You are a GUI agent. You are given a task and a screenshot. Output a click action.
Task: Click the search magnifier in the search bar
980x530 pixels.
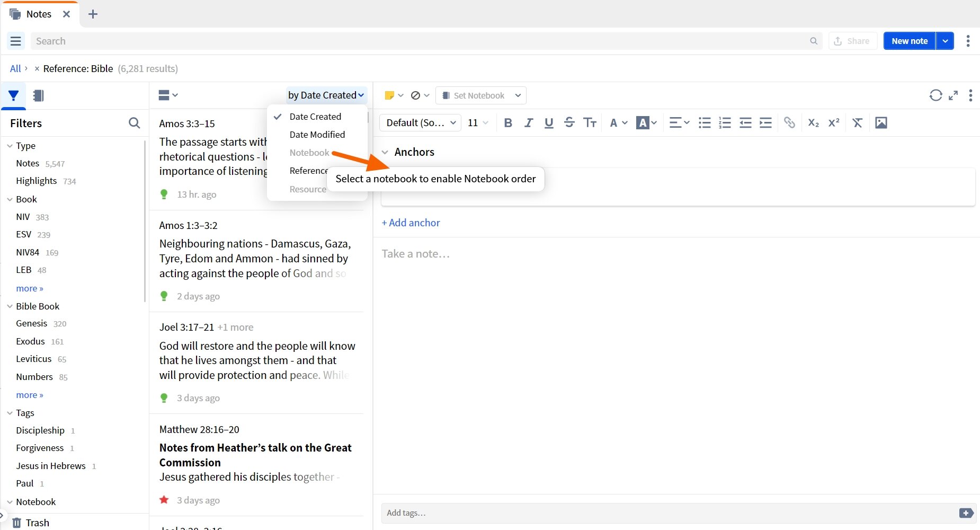click(814, 41)
